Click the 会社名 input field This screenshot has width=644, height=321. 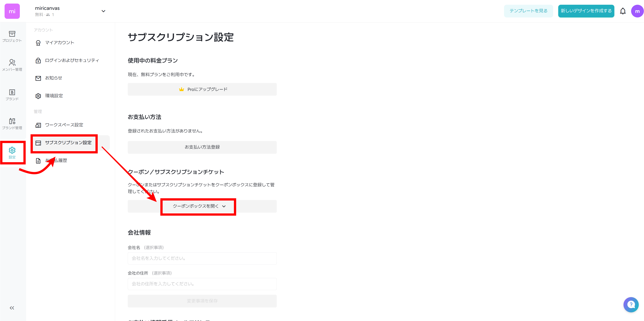coord(202,258)
